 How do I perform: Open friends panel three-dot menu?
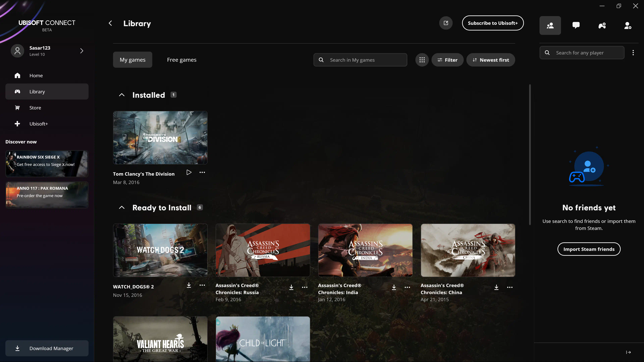[633, 53]
